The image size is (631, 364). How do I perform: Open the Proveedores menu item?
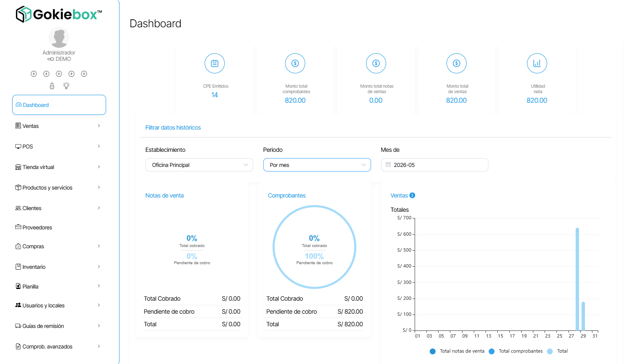(x=59, y=227)
